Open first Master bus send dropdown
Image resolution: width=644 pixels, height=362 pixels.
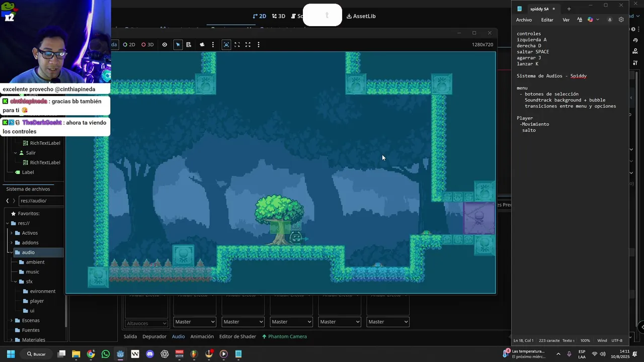click(x=195, y=322)
